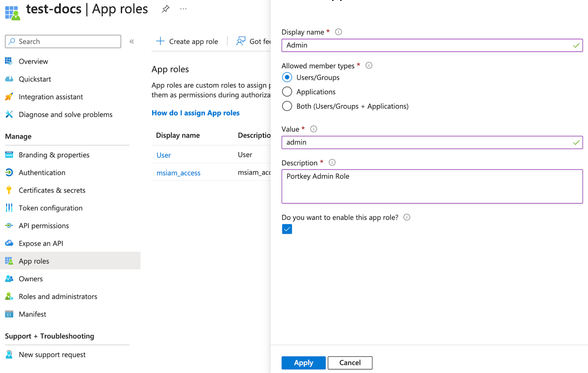Open the Token configuration panel

(x=50, y=208)
